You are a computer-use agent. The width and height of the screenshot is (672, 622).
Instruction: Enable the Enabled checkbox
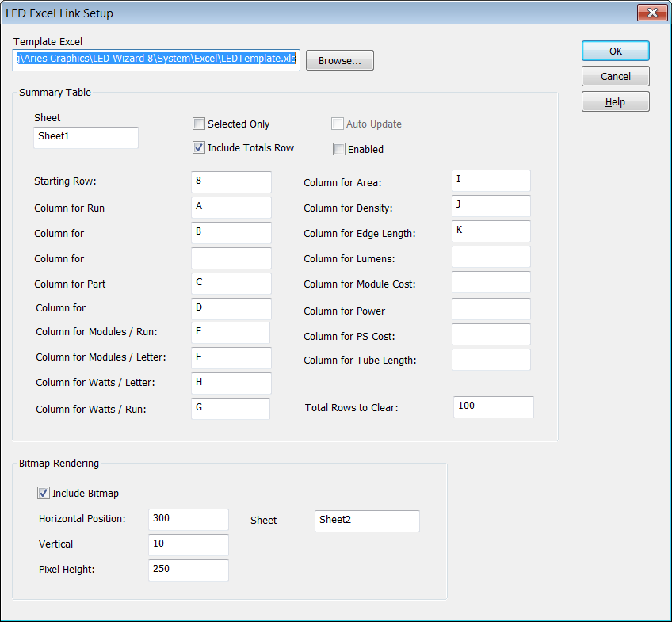coord(339,149)
